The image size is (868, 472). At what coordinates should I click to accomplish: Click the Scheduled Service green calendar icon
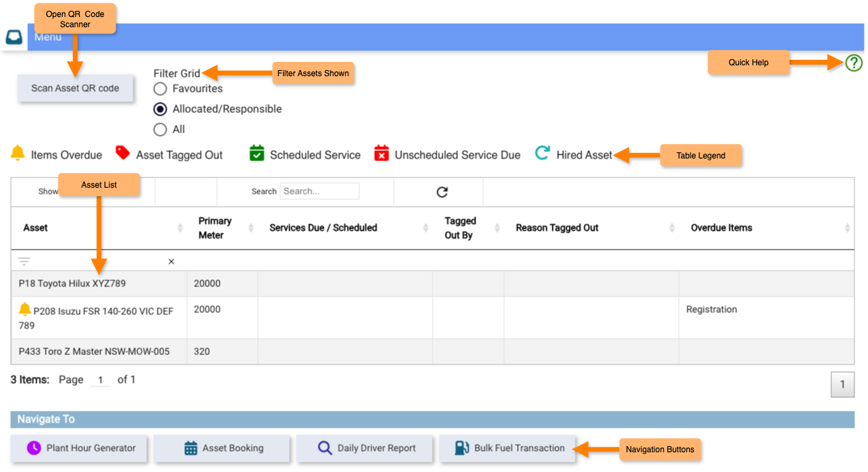click(x=256, y=153)
